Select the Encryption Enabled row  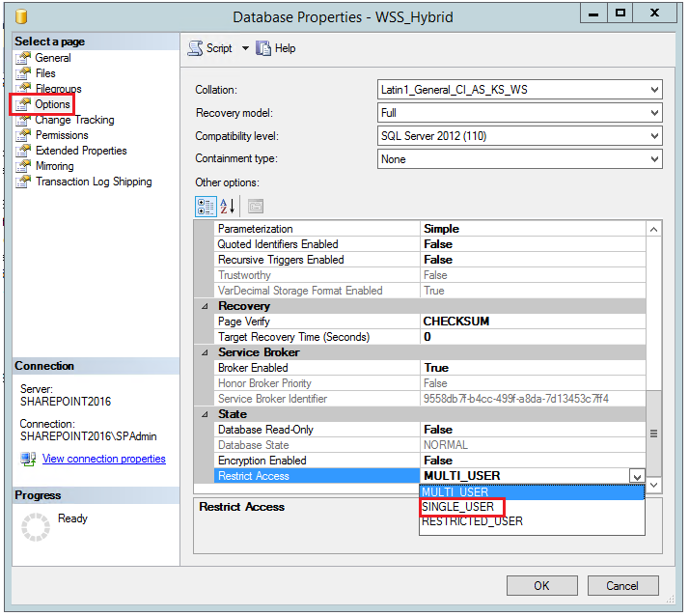click(429, 461)
